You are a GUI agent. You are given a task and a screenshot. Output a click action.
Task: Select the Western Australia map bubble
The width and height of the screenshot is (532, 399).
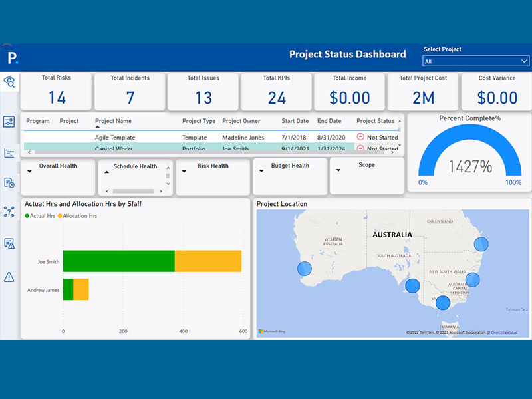pyautogui.click(x=305, y=269)
